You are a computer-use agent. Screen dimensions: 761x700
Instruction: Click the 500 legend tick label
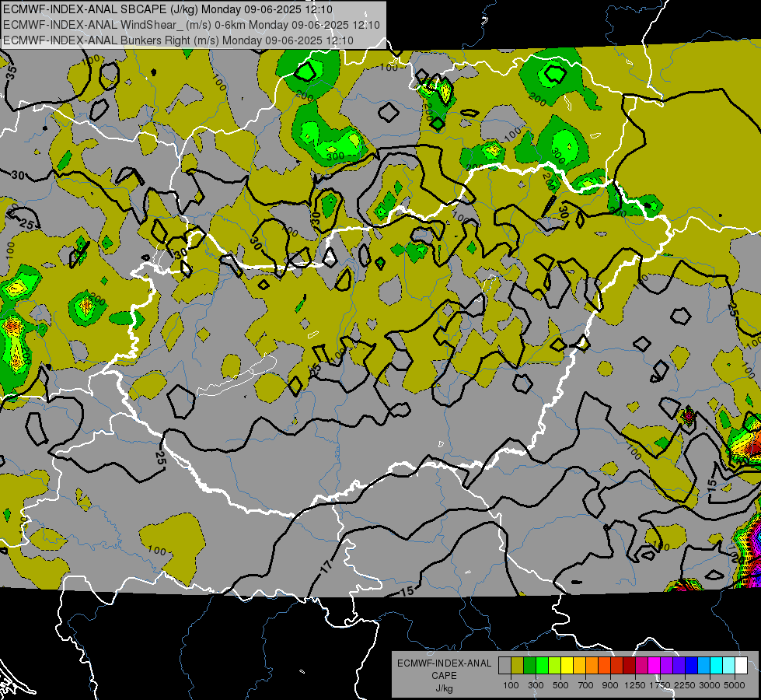pos(560,685)
